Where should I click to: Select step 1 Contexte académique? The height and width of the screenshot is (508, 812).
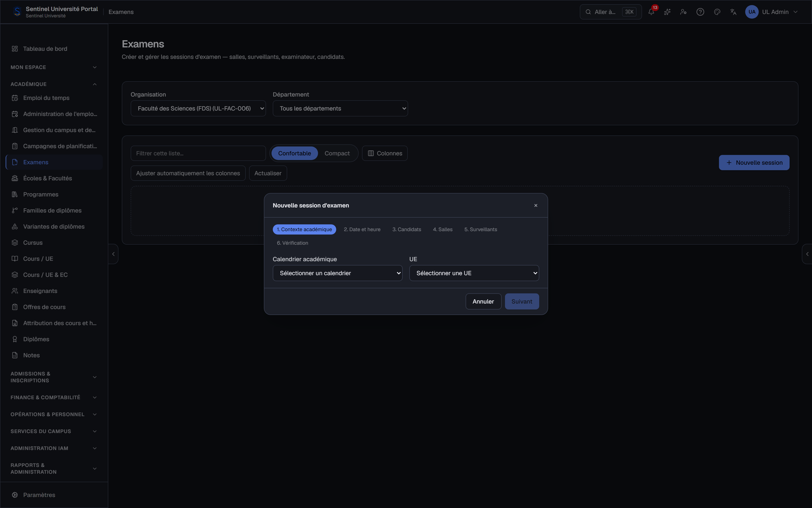coord(304,229)
